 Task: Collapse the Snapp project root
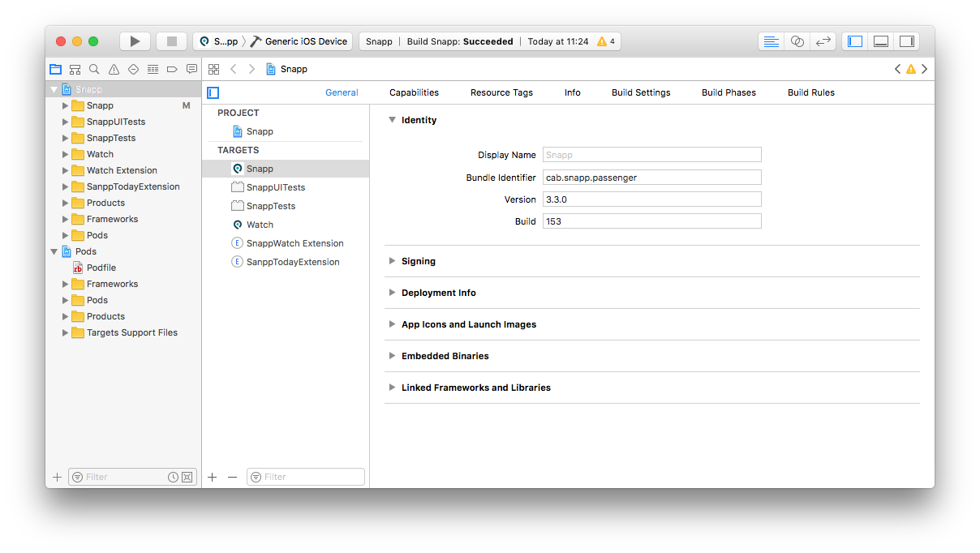54,89
